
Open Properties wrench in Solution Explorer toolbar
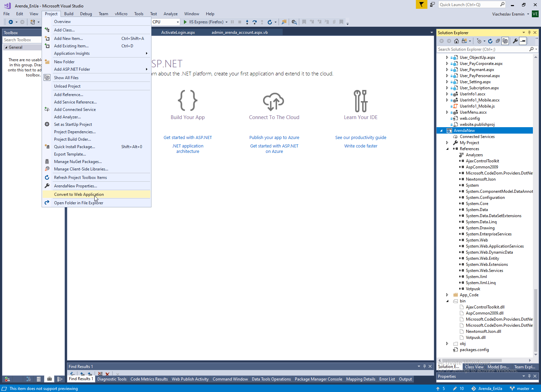point(515,41)
